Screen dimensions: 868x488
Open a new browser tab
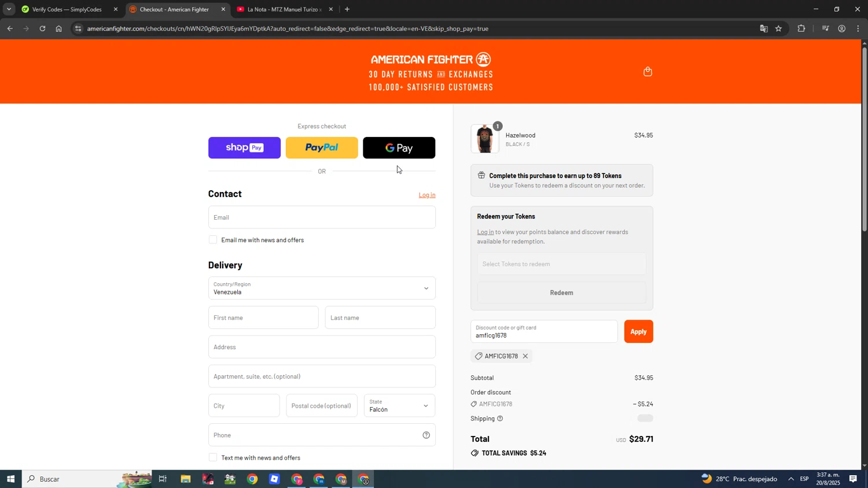(x=347, y=9)
